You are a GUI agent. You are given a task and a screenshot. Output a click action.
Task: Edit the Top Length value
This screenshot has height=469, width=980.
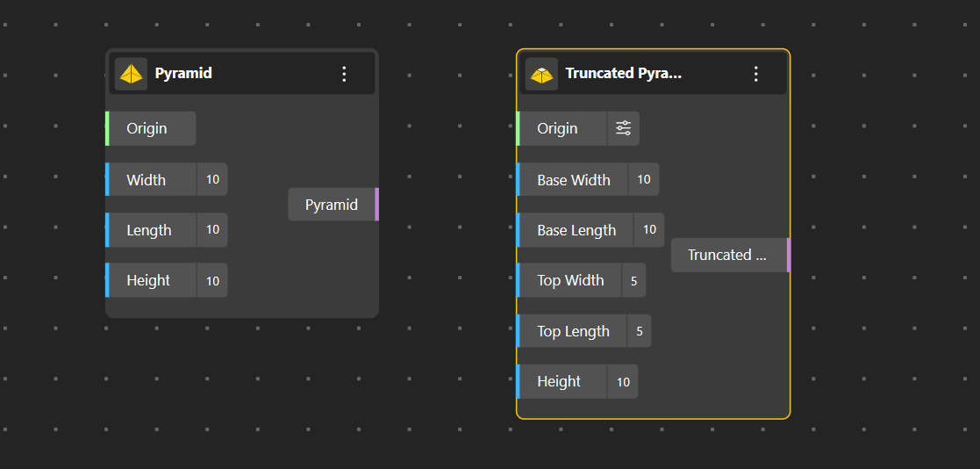click(639, 331)
